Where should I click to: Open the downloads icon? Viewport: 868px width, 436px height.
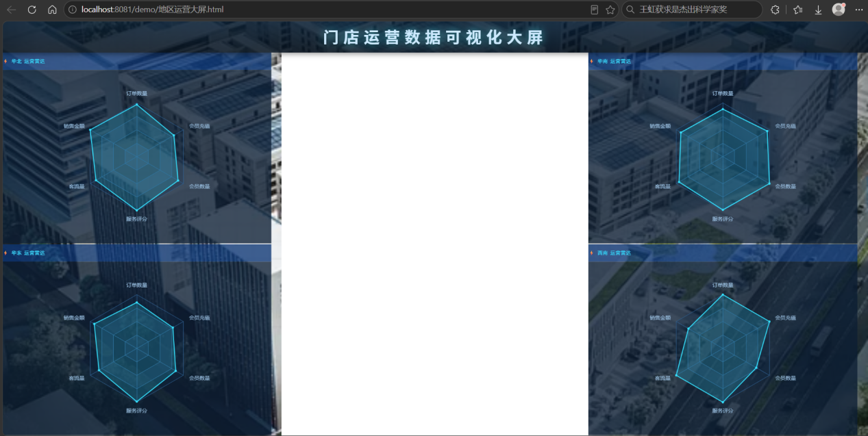pyautogui.click(x=818, y=10)
